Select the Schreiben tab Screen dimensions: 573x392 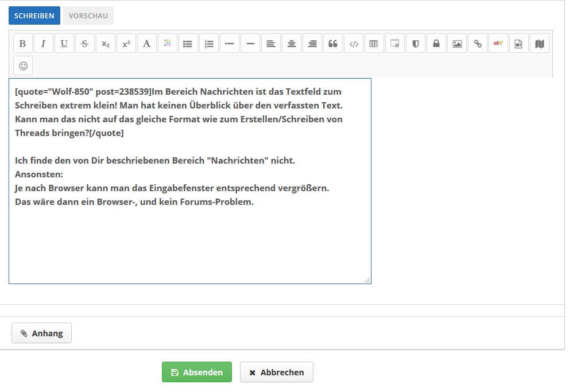[34, 15]
